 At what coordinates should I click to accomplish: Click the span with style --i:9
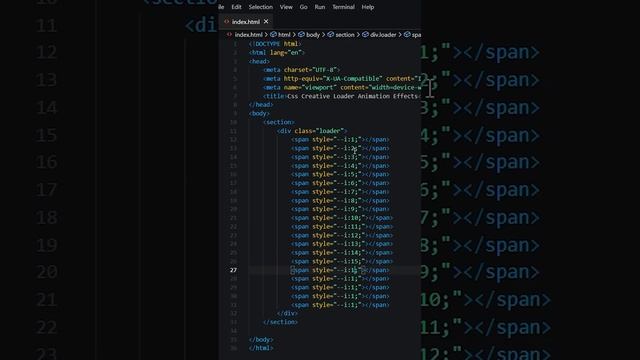340,209
